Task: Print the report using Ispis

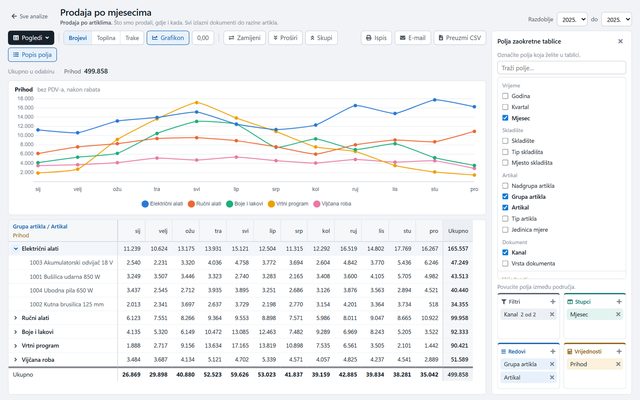Action: point(376,38)
